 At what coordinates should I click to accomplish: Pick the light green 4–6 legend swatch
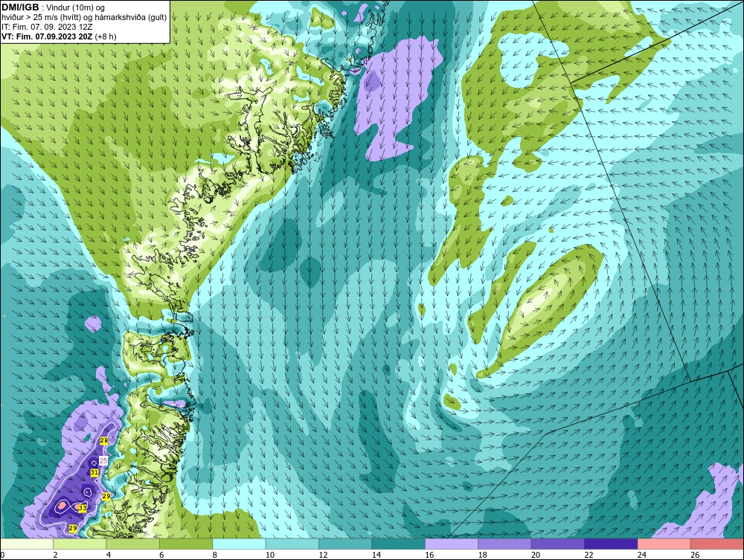pyautogui.click(x=133, y=544)
